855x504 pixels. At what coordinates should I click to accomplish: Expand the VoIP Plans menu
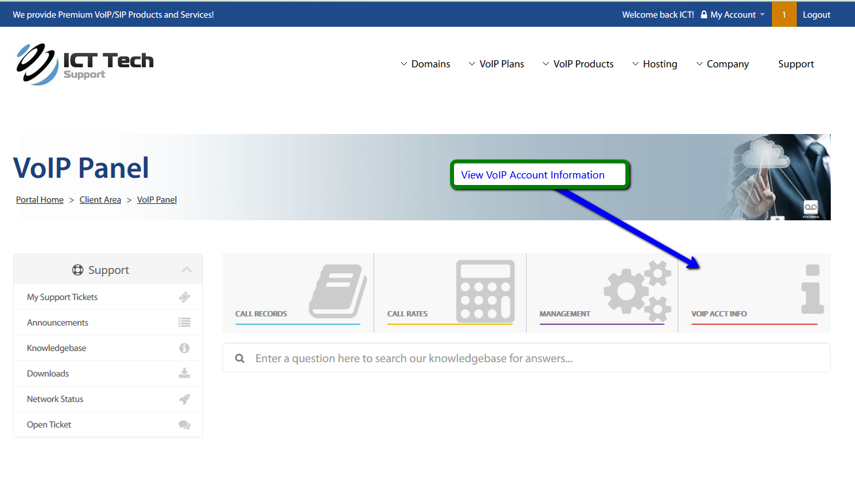[497, 64]
